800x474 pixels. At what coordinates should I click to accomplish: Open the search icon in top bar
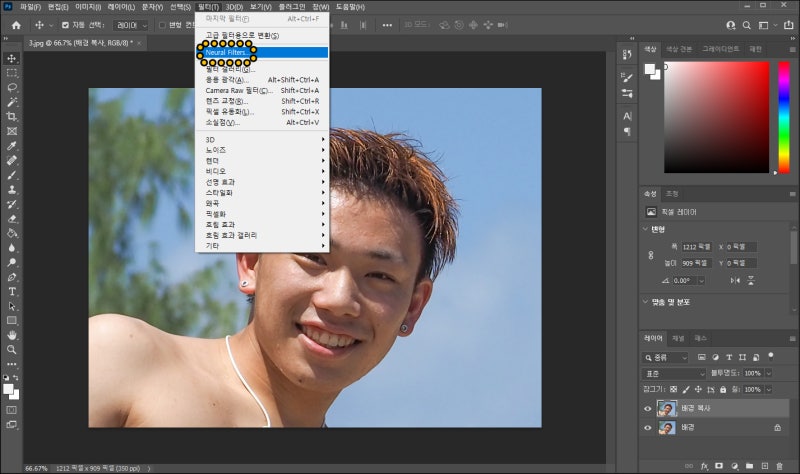[746, 25]
